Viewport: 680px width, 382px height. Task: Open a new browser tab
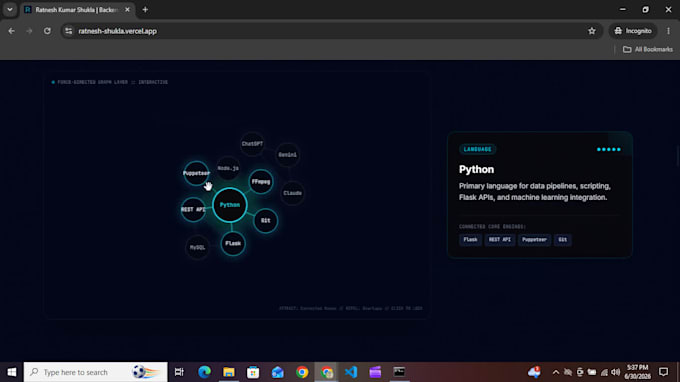145,10
